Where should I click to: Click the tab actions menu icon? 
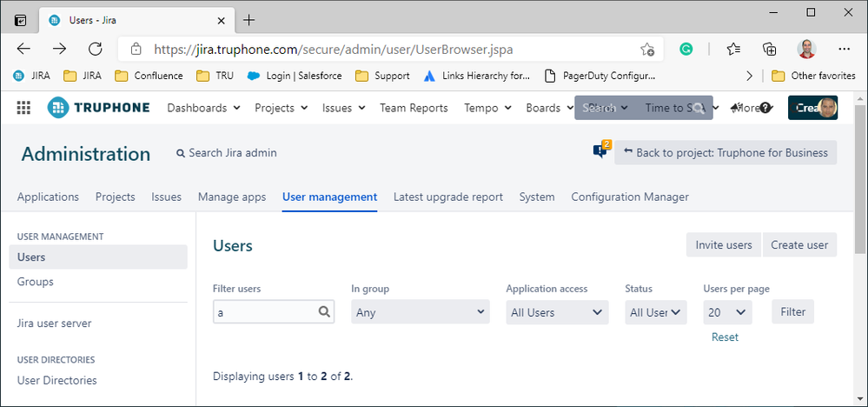click(20, 21)
